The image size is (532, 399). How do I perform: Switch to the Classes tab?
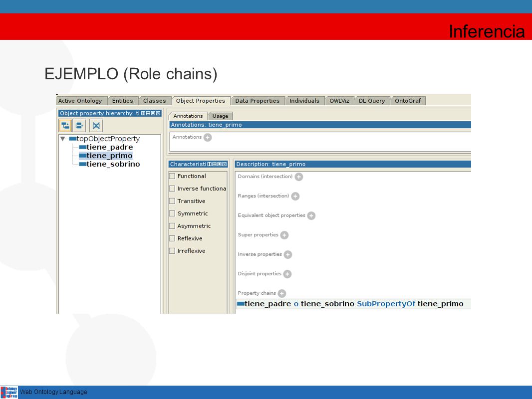click(154, 101)
